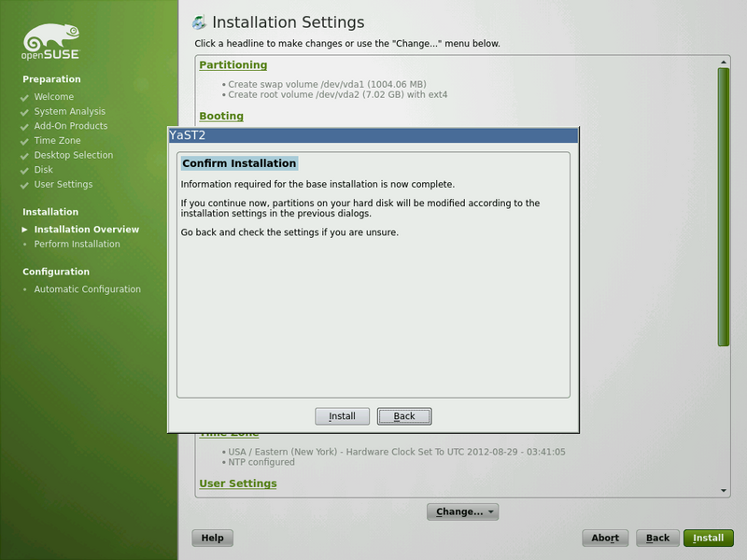747x560 pixels.
Task: Click the checkmark next to Welcome
Action: [x=25, y=98]
